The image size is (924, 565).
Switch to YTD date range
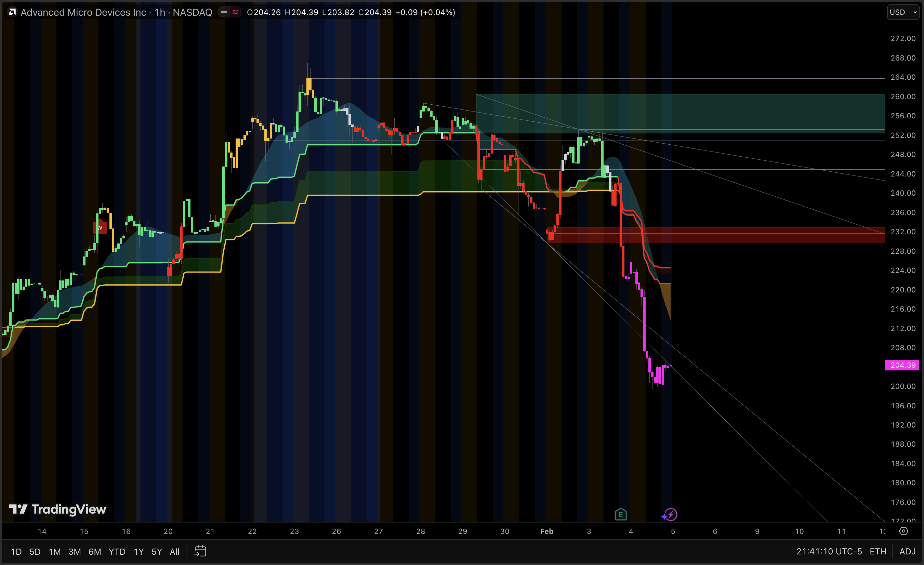[x=117, y=552]
